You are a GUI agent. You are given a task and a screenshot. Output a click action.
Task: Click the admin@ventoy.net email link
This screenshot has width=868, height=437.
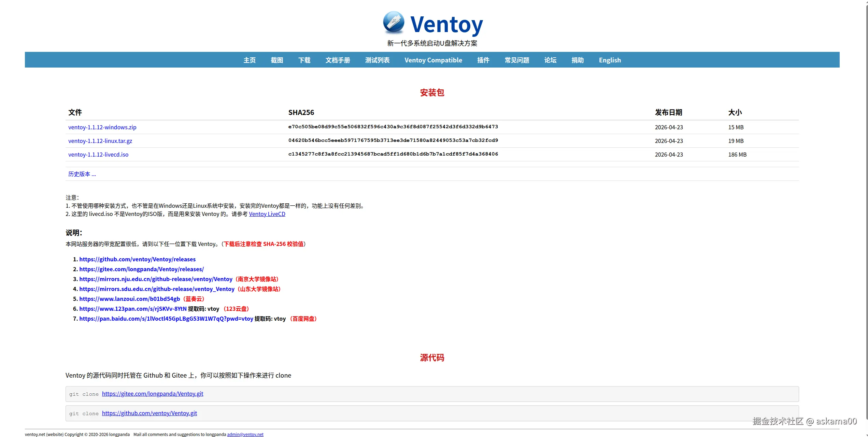245,434
